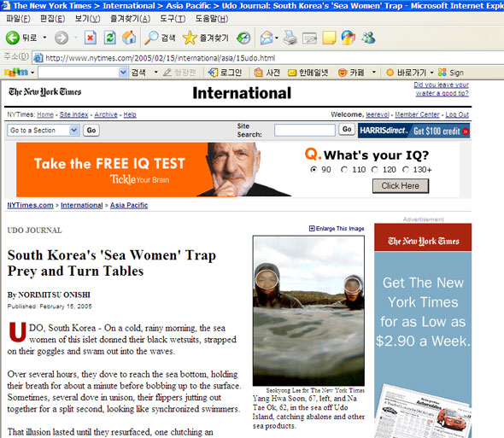Expand the Daum toolbar search box dropdown

pyautogui.click(x=123, y=73)
